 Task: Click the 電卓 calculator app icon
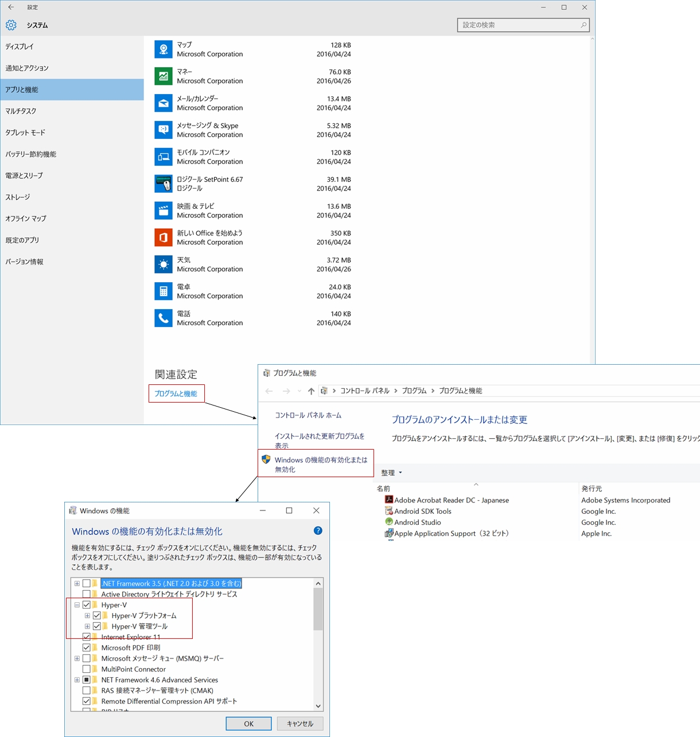click(164, 291)
